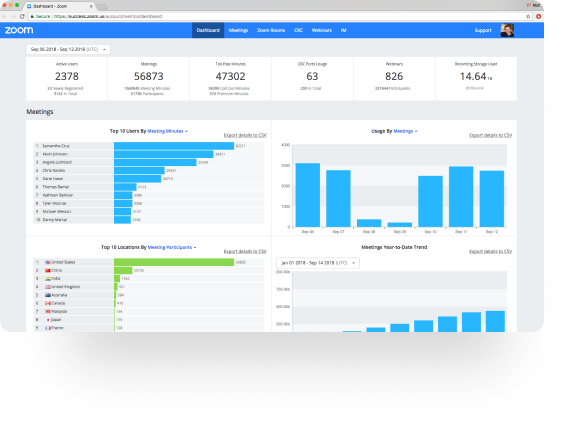This screenshot has height=421, width=562.
Task: Click the India row in locations chart
Action: (149, 279)
